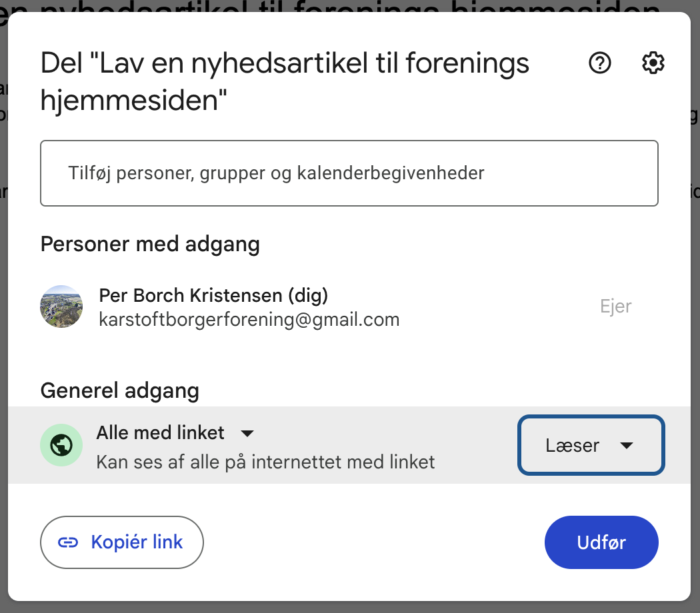Image resolution: width=700 pixels, height=613 pixels.
Task: Click the Generel adgang heading
Action: coord(119,391)
